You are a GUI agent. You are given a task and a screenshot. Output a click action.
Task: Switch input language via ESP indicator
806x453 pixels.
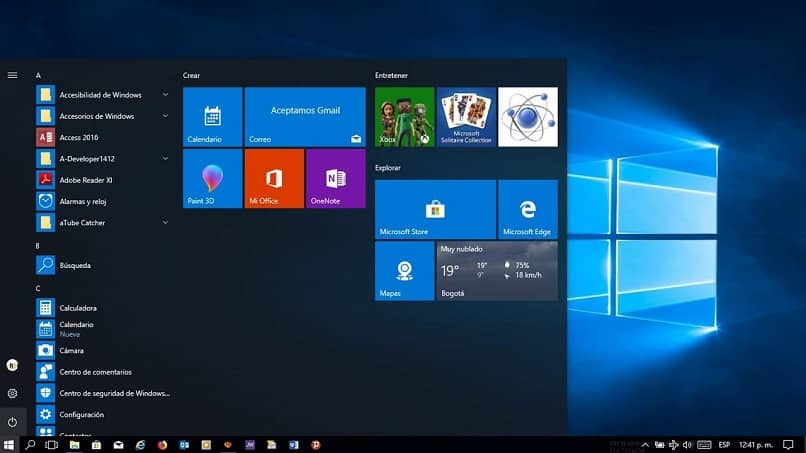(x=724, y=445)
